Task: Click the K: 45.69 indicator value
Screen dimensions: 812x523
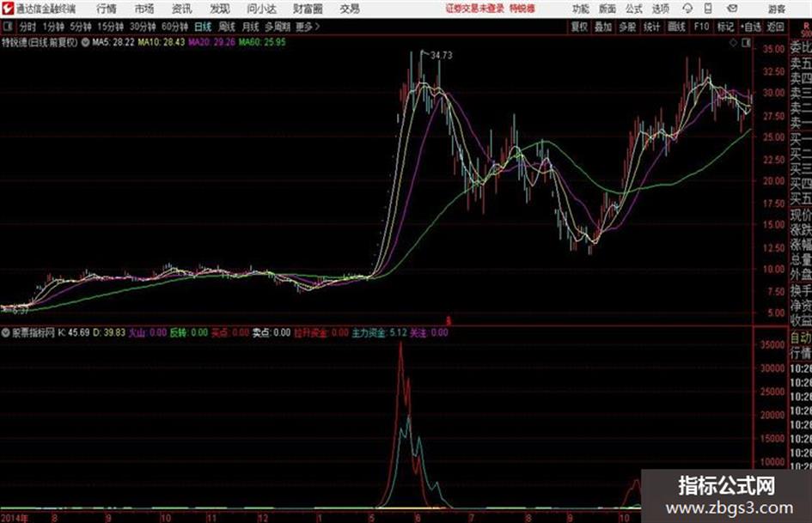Action: pyautogui.click(x=74, y=332)
